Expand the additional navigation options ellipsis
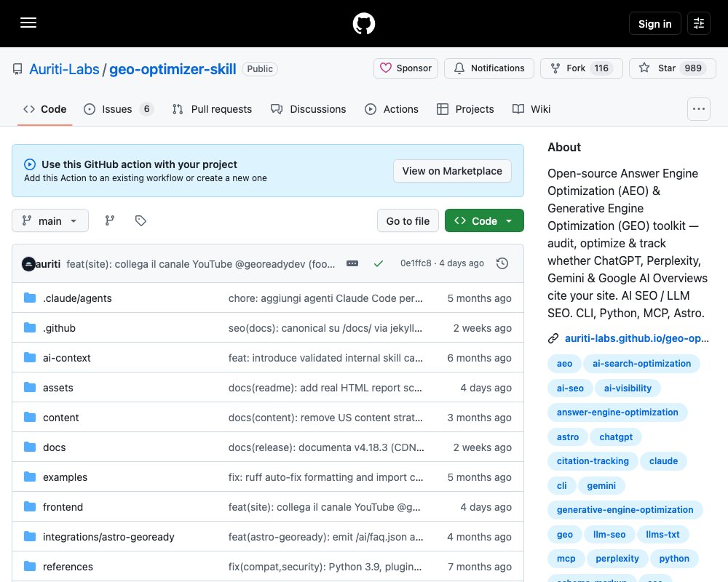 tap(699, 109)
